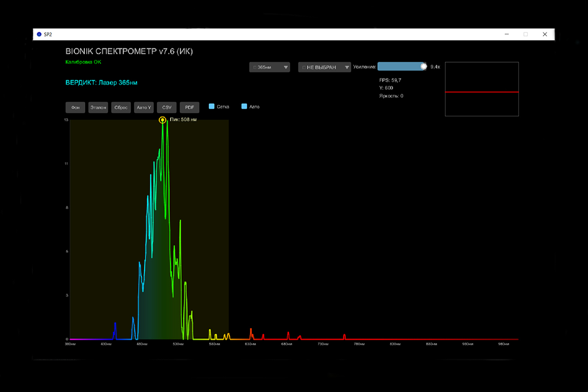
Task: Click the Калибровка OK status text
Action: [83, 62]
